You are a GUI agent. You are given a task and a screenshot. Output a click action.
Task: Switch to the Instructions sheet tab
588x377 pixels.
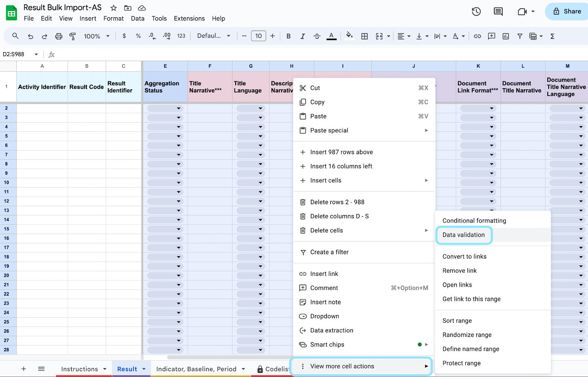[x=79, y=369]
